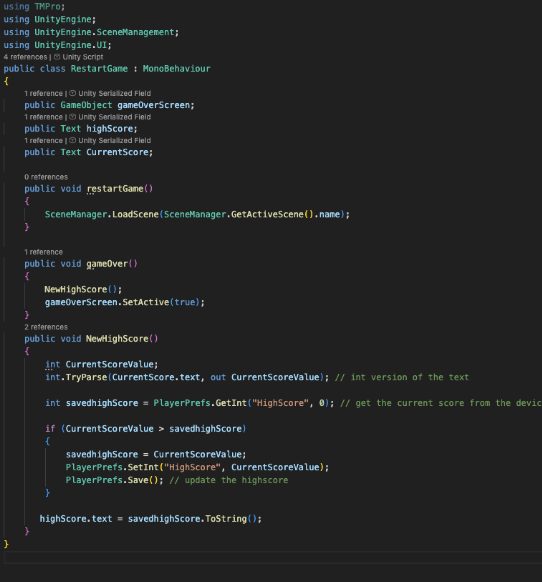
Task: Open '1 reference' CodeLens above gameOver method
Action: pyautogui.click(x=43, y=252)
